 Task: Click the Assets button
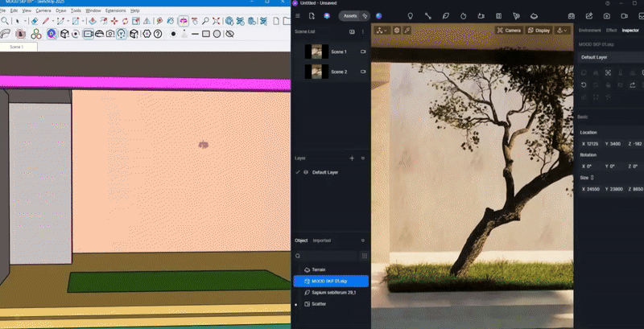350,16
